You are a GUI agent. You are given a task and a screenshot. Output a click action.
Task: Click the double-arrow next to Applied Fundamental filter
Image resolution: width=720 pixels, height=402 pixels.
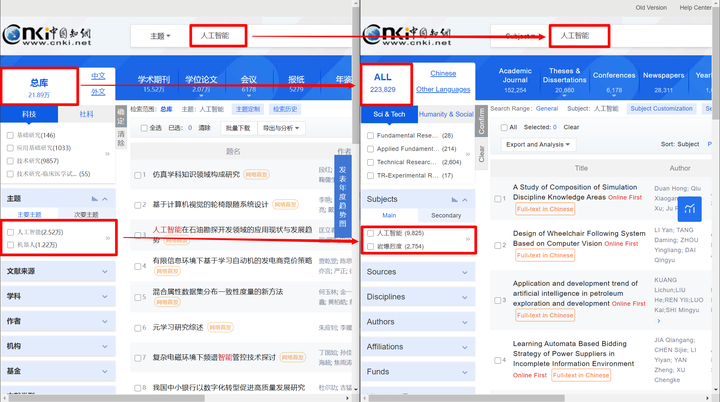tap(468, 154)
